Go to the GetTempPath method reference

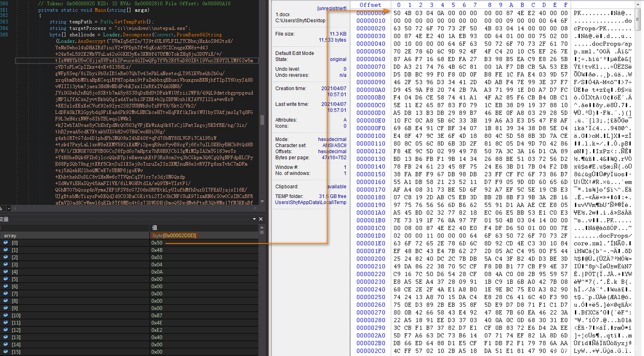click(129, 22)
